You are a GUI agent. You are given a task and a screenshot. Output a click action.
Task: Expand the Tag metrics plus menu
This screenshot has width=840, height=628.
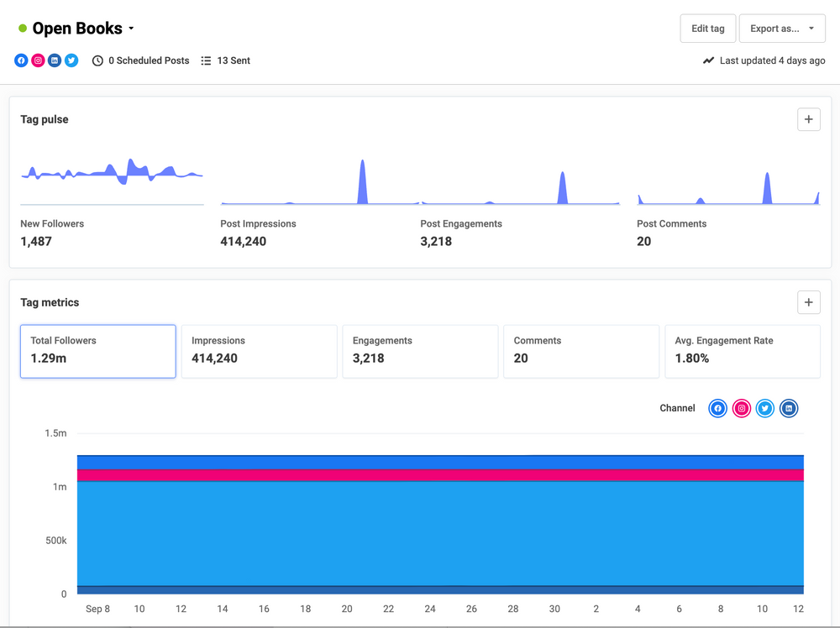808,302
